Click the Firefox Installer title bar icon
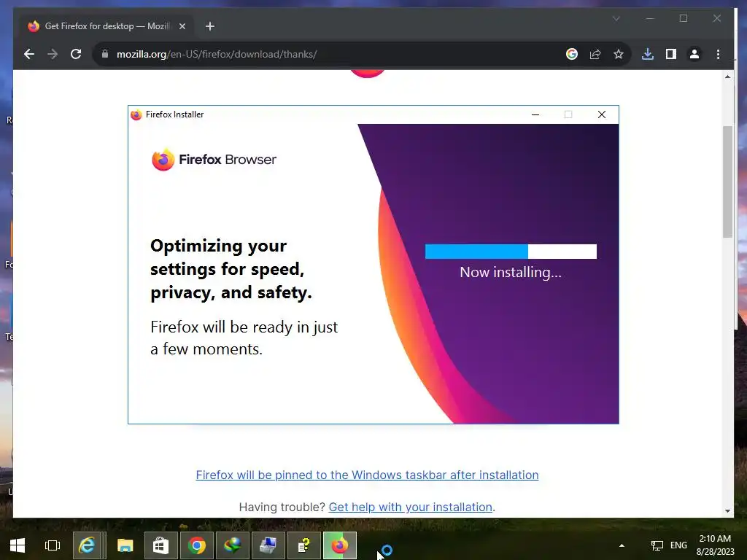This screenshot has width=747, height=560. pyautogui.click(x=136, y=114)
